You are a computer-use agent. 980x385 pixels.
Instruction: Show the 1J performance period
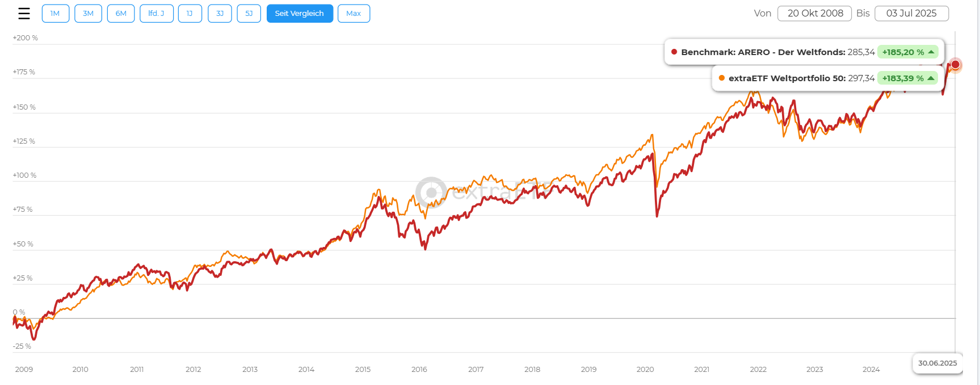point(190,14)
